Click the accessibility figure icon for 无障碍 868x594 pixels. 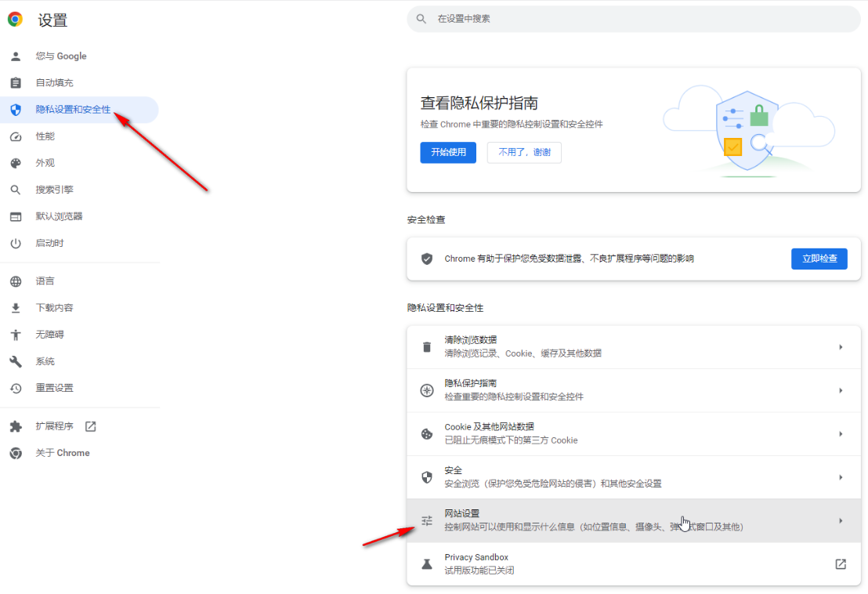tap(16, 335)
